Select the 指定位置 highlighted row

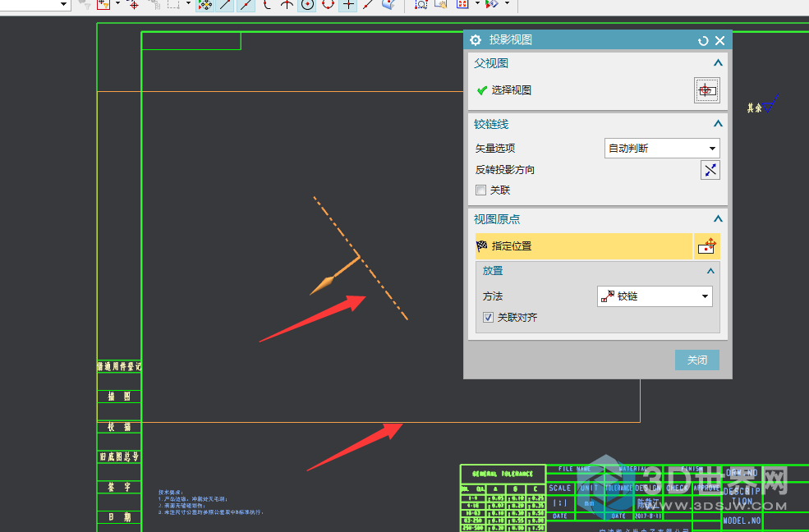pyautogui.click(x=583, y=246)
